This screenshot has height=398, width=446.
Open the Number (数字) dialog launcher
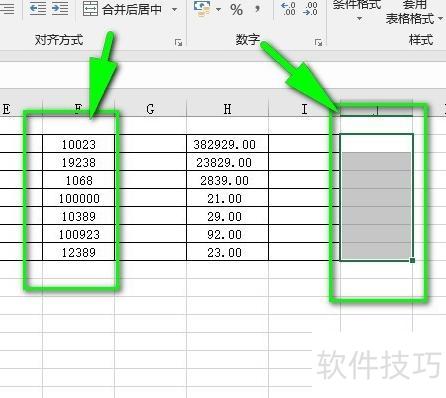(x=318, y=42)
